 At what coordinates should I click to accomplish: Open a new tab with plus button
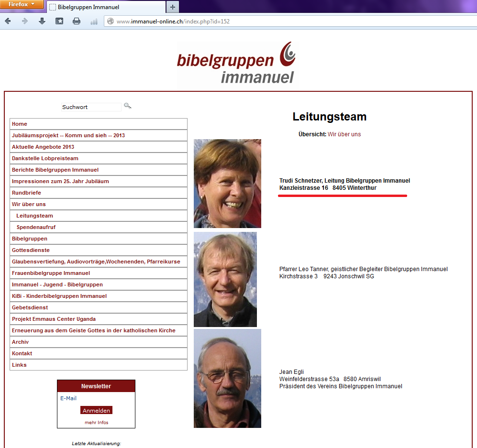173,7
